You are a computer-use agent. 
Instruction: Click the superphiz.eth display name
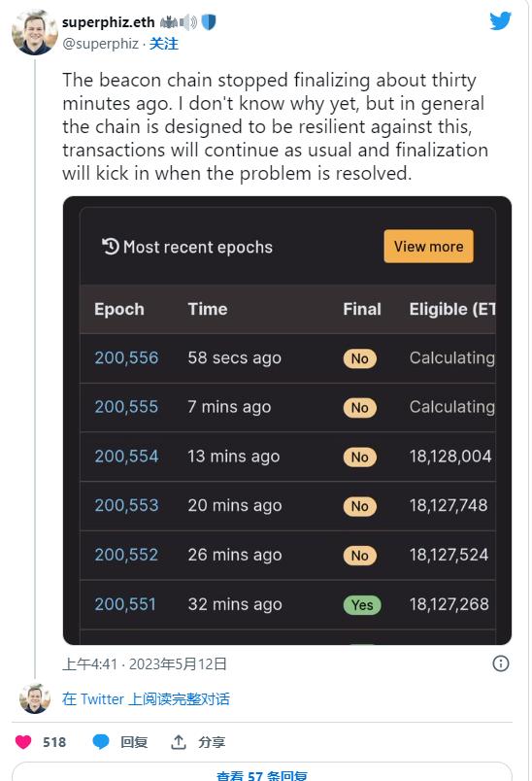pyautogui.click(x=109, y=22)
